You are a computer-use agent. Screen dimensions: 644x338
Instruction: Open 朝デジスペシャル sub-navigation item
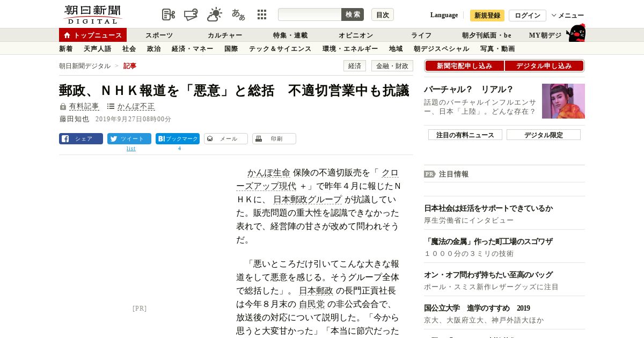click(x=442, y=49)
